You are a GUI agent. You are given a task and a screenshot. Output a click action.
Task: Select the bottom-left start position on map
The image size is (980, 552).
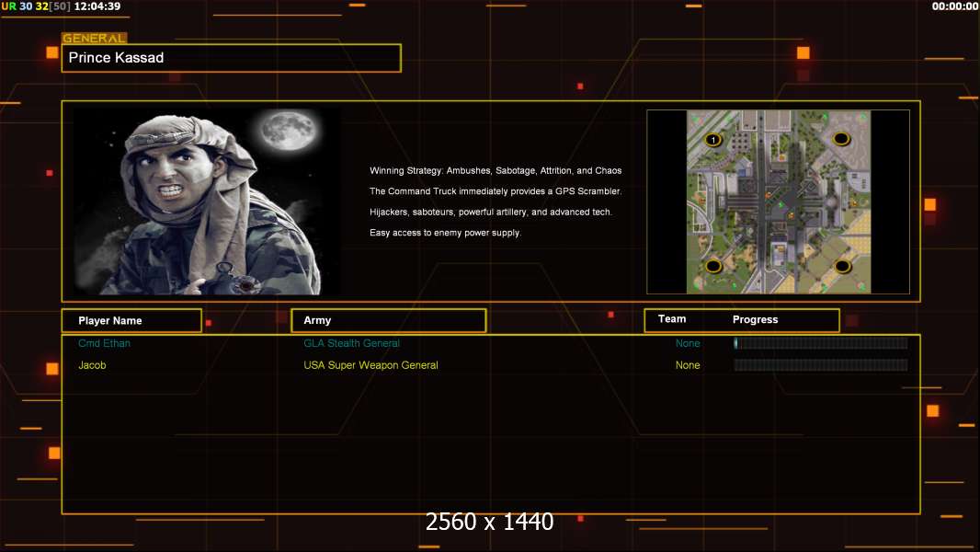click(x=713, y=266)
